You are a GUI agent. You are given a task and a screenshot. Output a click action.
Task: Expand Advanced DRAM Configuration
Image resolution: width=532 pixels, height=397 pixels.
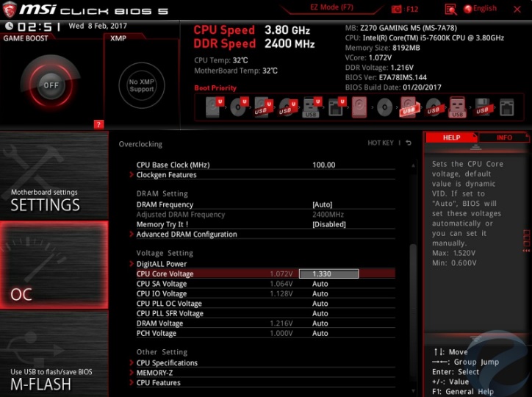(187, 234)
